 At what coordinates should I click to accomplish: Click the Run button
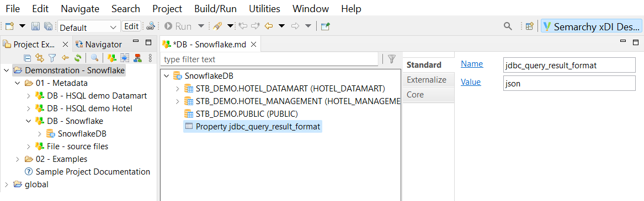pyautogui.click(x=178, y=26)
